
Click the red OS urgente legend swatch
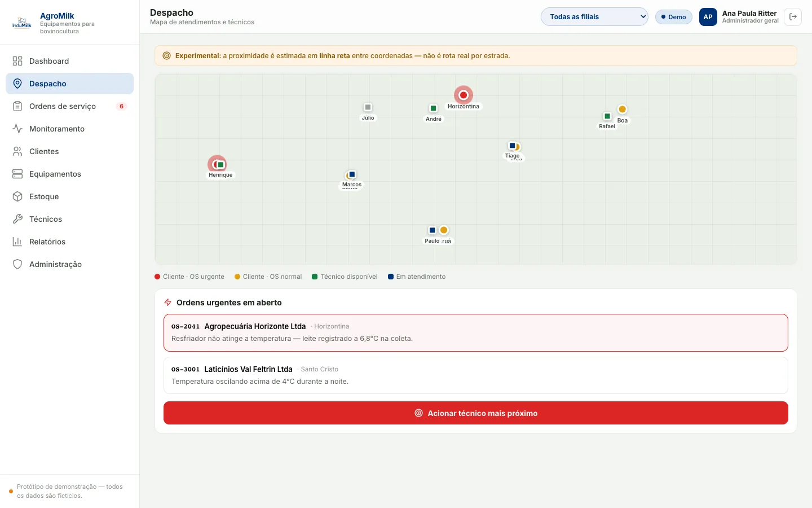pos(157,277)
